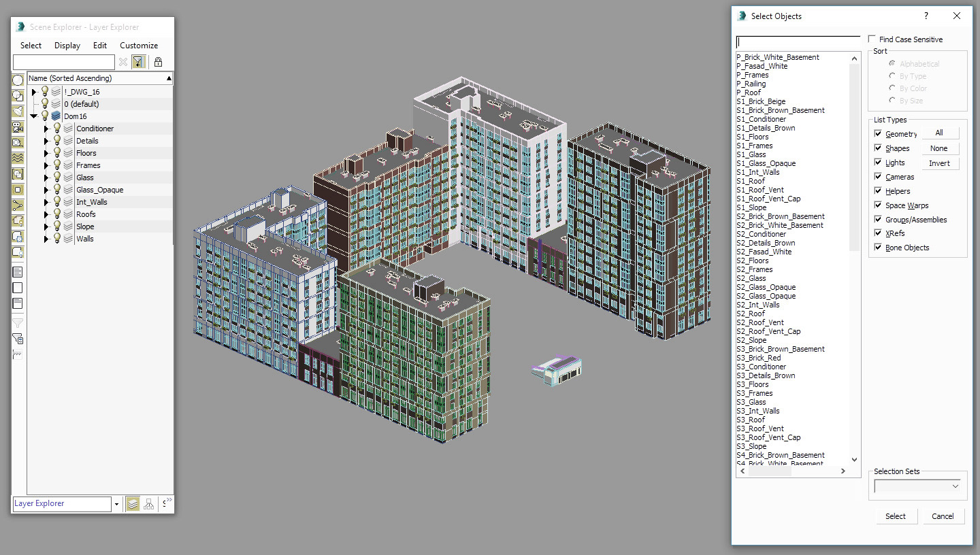
Task: Toggle Display Bones filter in Scene Explorer
Action: click(x=18, y=205)
